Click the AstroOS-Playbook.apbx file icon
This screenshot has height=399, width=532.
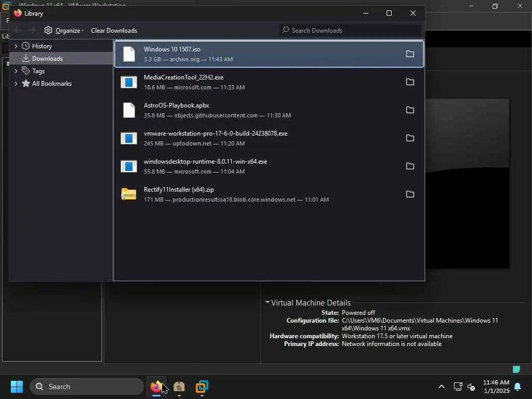tap(129, 110)
